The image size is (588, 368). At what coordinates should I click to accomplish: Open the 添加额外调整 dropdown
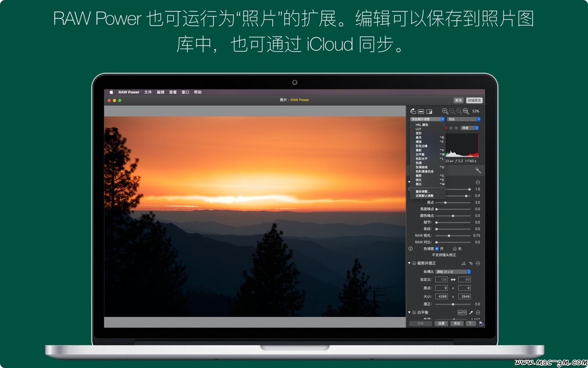click(x=427, y=119)
